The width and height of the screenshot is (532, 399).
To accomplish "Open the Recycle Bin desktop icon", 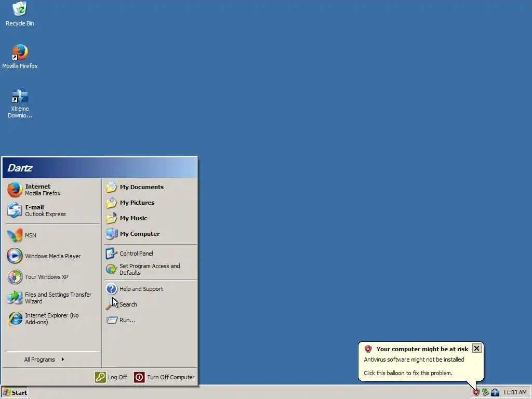I will (x=20, y=14).
